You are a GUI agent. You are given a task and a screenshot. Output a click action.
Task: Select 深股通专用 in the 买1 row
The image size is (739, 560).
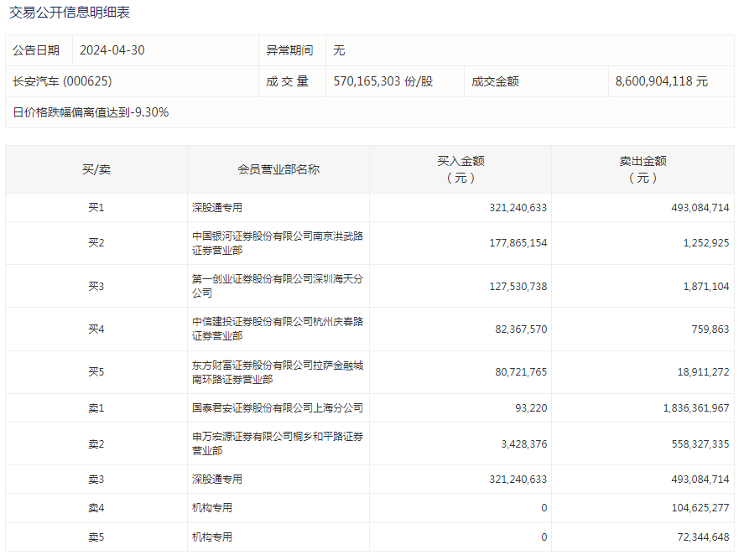point(217,207)
